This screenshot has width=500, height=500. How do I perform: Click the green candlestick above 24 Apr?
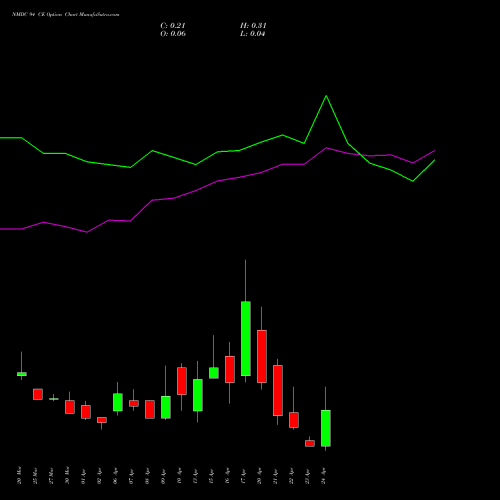[x=326, y=428]
